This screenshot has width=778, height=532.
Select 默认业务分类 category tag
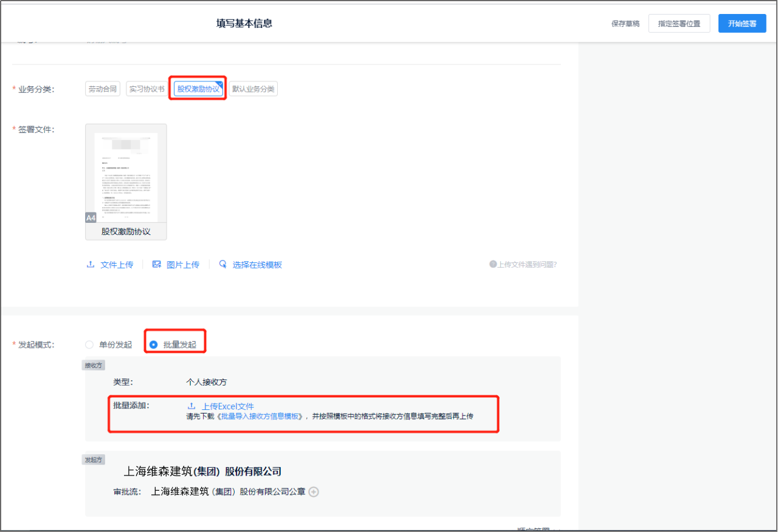pyautogui.click(x=253, y=89)
